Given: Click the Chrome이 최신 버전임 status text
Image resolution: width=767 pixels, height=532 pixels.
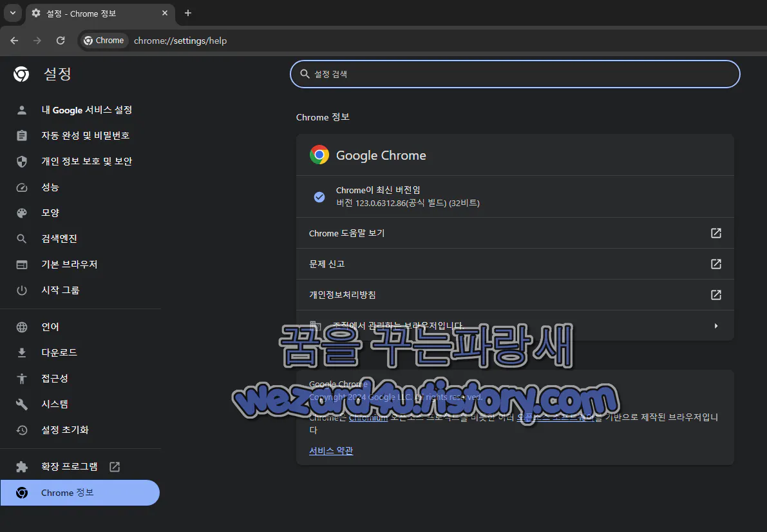Looking at the screenshot, I should [377, 190].
